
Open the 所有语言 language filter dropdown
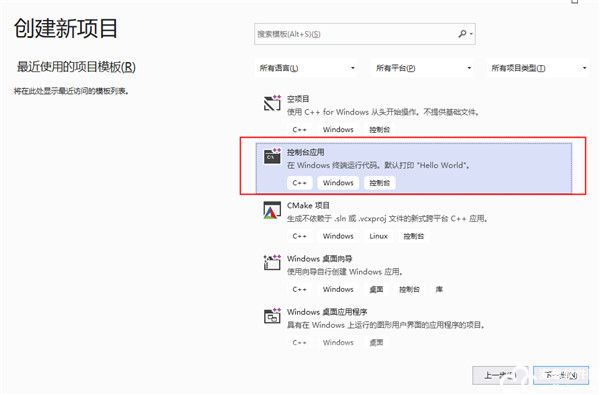307,68
